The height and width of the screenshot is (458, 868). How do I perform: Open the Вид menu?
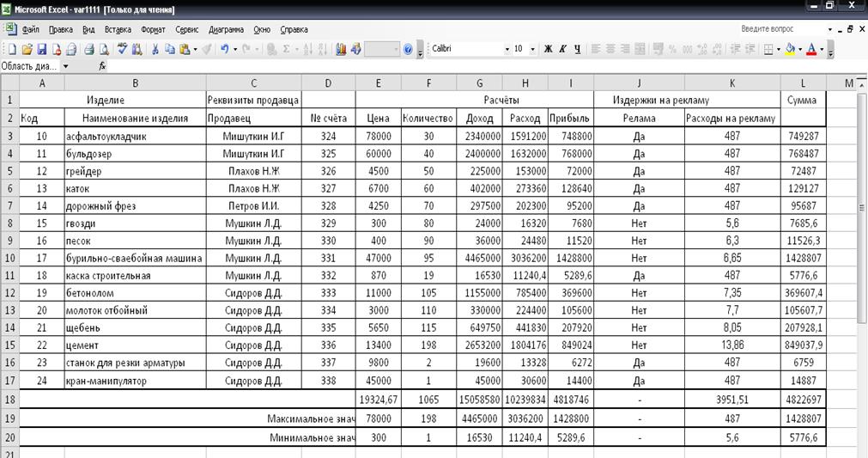(x=88, y=29)
